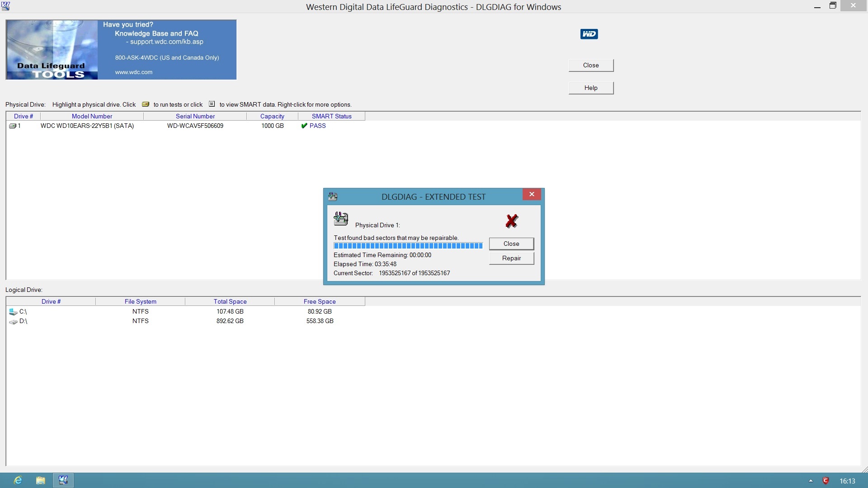Viewport: 868px width, 488px height.
Task: Click NTFS in the D:\ row
Action: pos(141,321)
